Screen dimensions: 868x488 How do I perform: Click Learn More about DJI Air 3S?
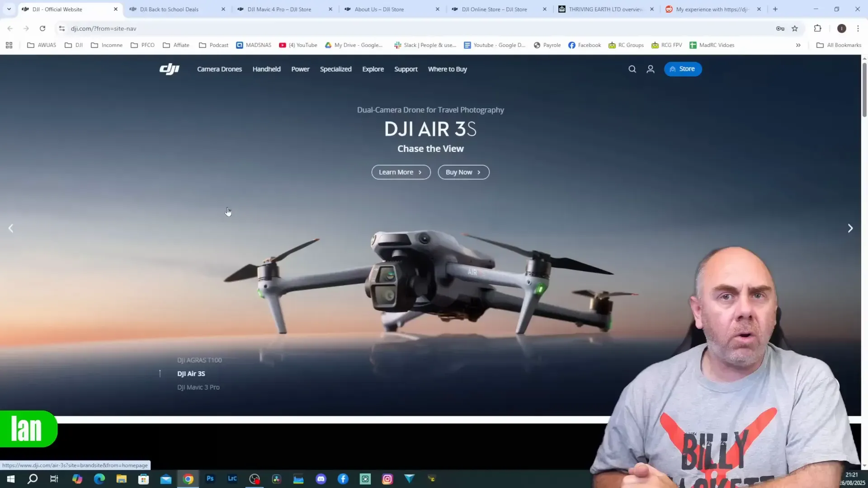point(401,172)
